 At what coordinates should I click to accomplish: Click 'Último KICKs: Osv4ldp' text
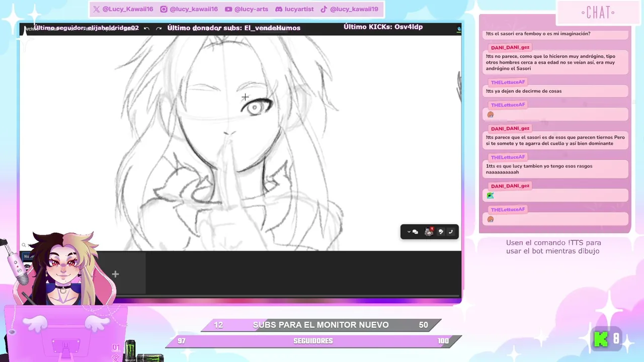coord(383,27)
